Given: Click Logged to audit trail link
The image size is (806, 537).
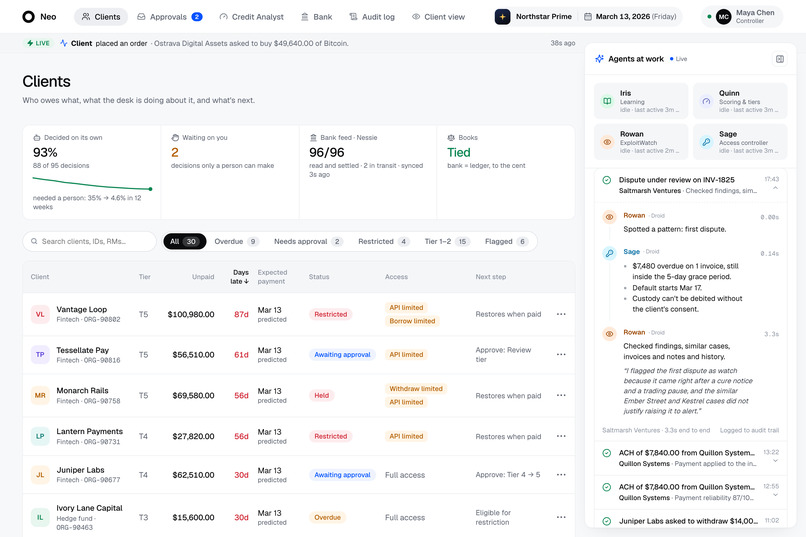Looking at the screenshot, I should click(x=749, y=430).
